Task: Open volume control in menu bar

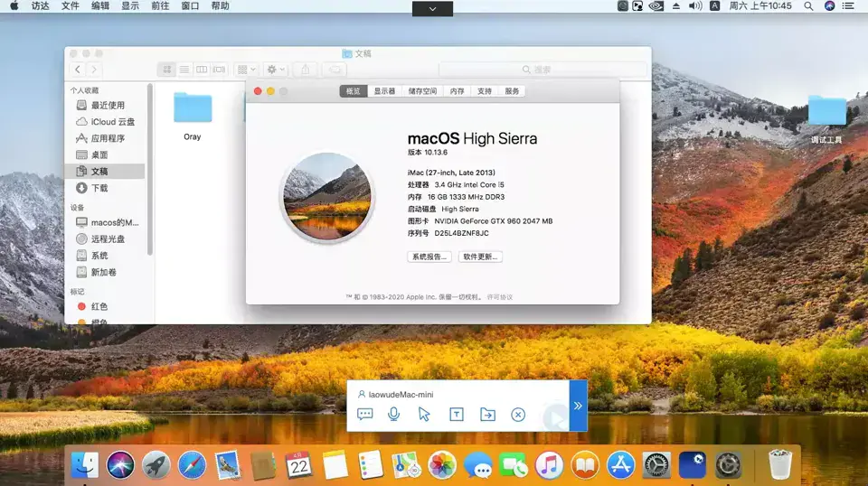Action: (694, 6)
